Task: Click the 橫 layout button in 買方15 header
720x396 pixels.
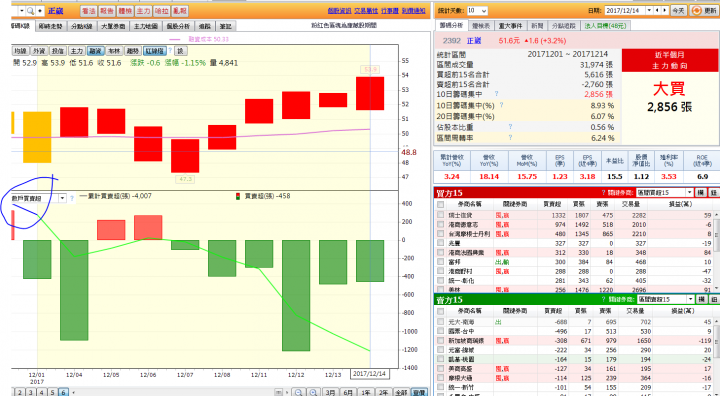Action: [x=701, y=192]
